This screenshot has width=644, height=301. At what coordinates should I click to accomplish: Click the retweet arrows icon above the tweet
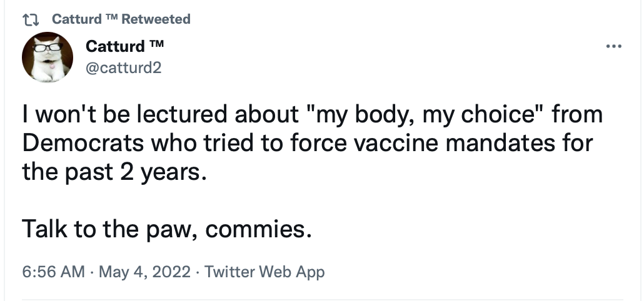[x=30, y=19]
